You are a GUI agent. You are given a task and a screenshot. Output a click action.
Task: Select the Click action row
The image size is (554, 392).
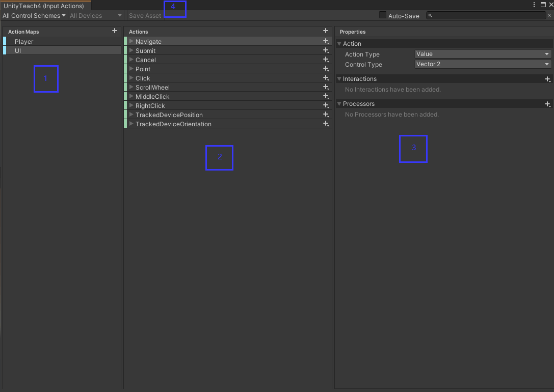(x=227, y=78)
